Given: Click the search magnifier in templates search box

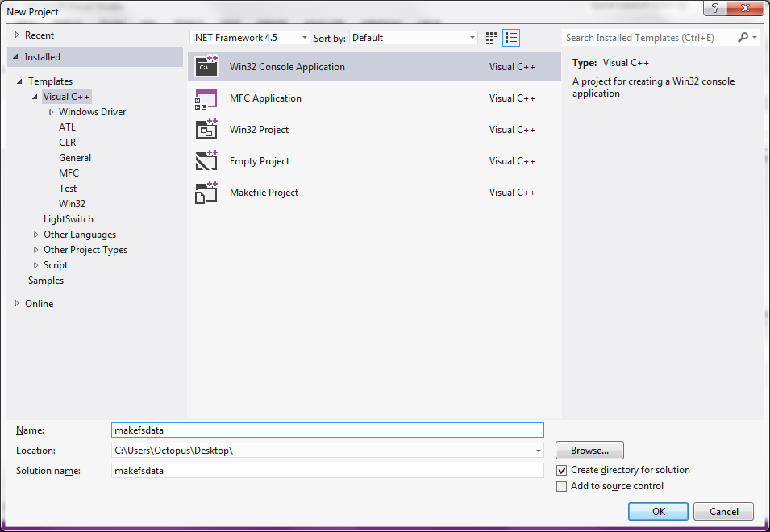Looking at the screenshot, I should tap(743, 37).
